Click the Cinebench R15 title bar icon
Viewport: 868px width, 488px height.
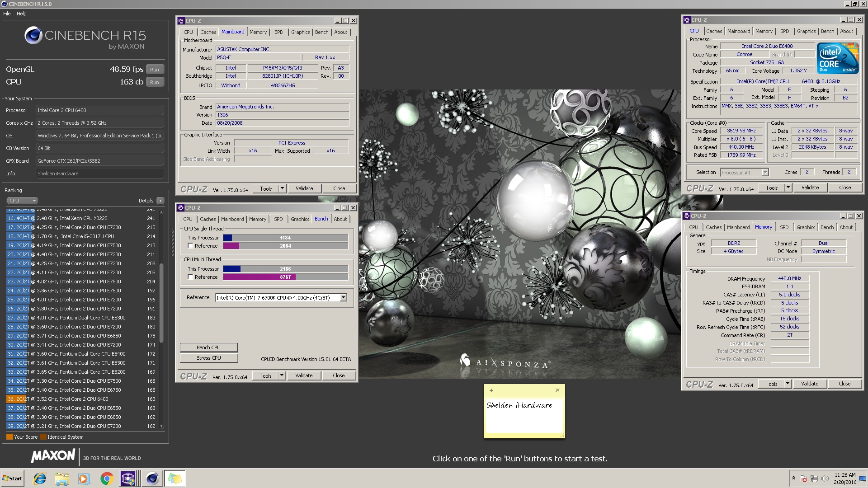click(4, 4)
